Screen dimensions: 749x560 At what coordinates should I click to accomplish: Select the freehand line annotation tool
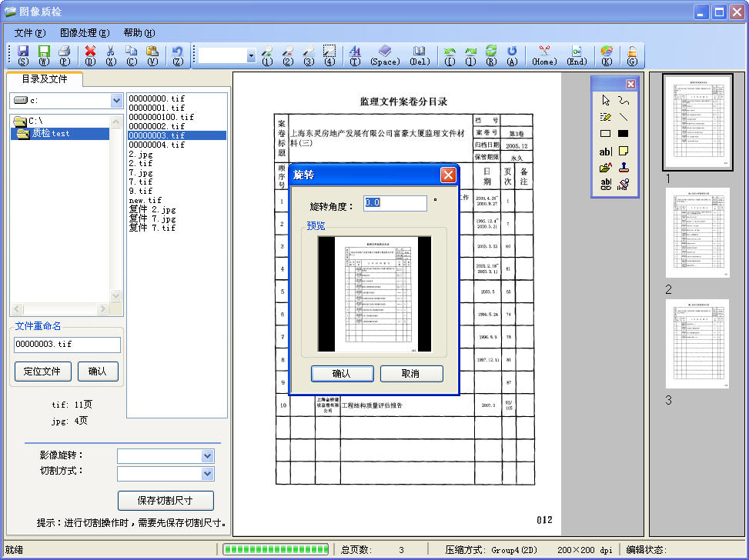pyautogui.click(x=624, y=100)
